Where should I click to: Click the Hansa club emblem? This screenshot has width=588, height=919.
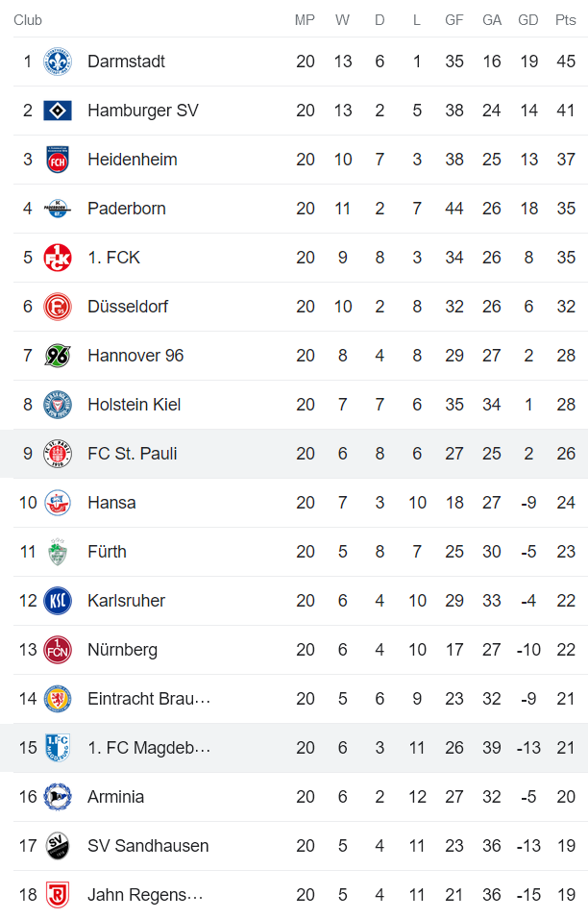56,502
